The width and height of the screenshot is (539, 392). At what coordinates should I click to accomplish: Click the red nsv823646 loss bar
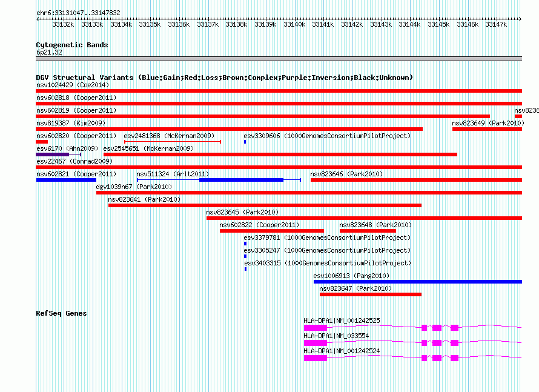(416, 180)
